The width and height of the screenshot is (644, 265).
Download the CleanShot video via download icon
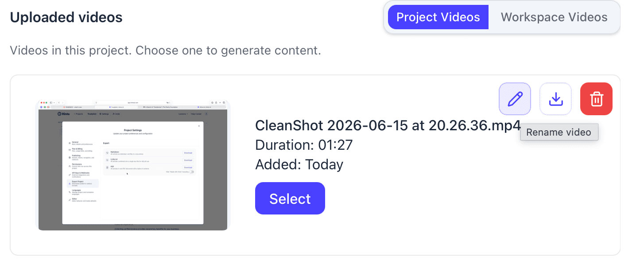coord(555,99)
